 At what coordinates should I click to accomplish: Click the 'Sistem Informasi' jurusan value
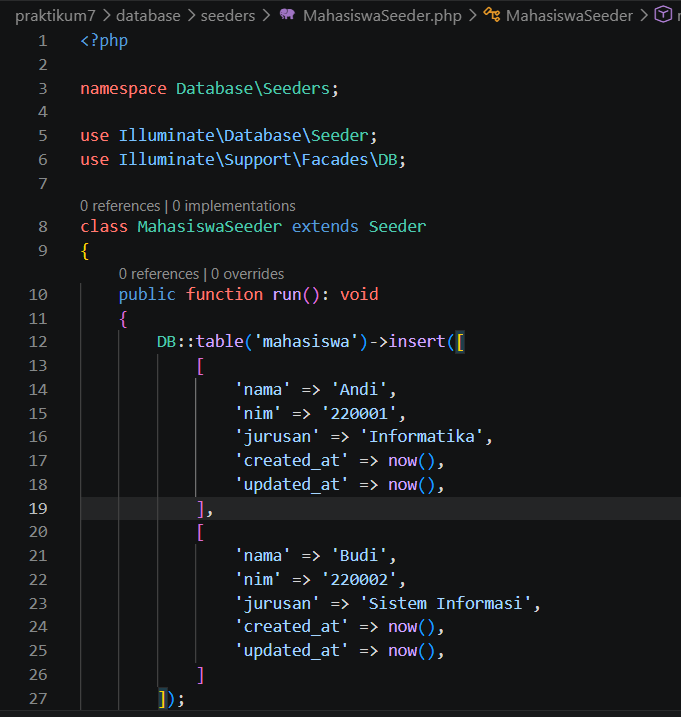click(445, 603)
